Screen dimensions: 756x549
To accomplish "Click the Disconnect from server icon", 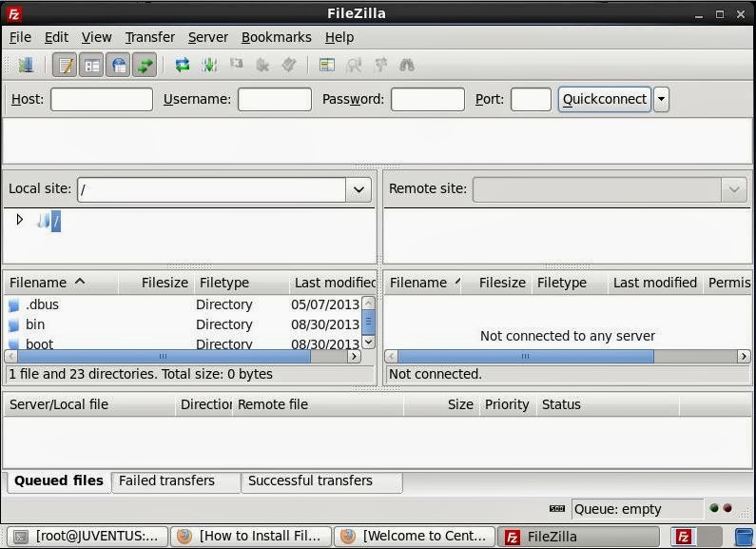I will (x=262, y=65).
